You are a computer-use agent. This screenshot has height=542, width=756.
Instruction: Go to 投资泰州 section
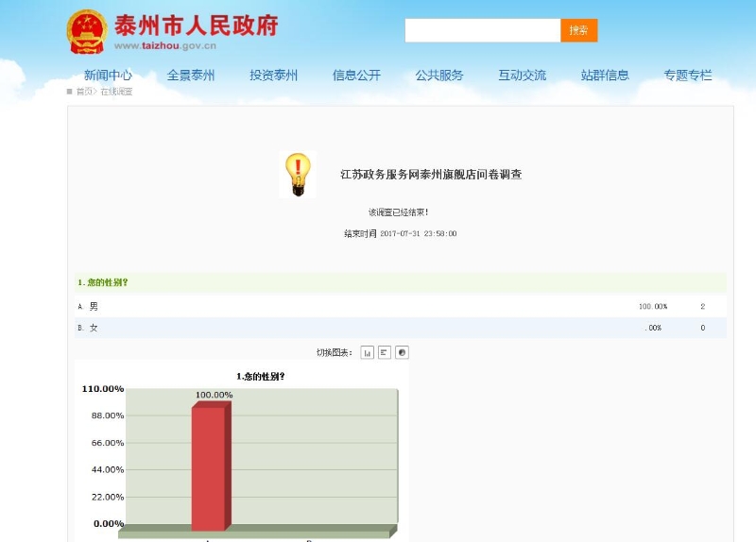(x=273, y=76)
